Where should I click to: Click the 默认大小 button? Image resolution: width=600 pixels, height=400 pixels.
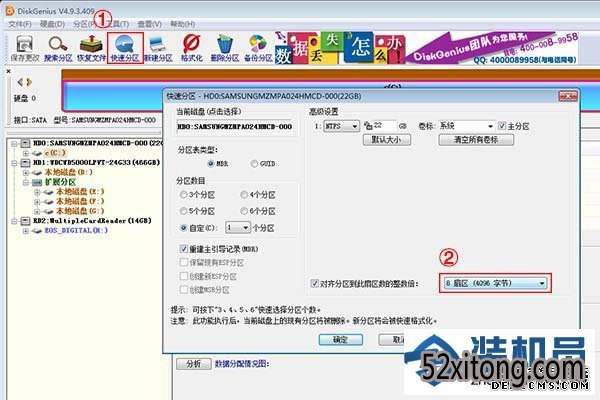tap(386, 140)
